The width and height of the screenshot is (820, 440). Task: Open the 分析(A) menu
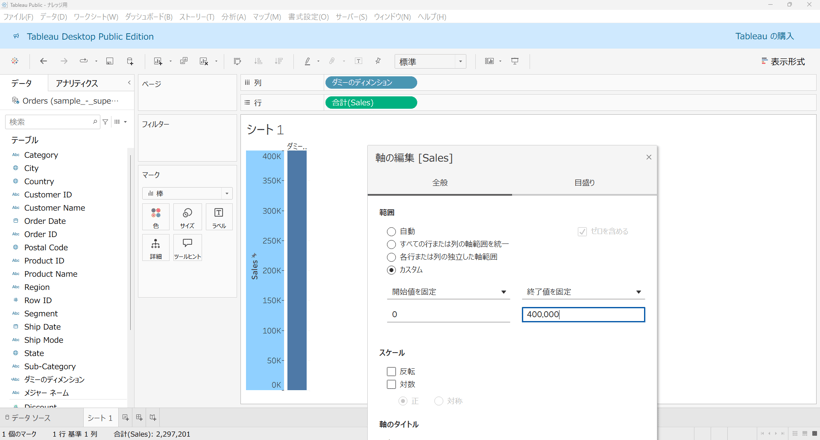pyautogui.click(x=233, y=17)
